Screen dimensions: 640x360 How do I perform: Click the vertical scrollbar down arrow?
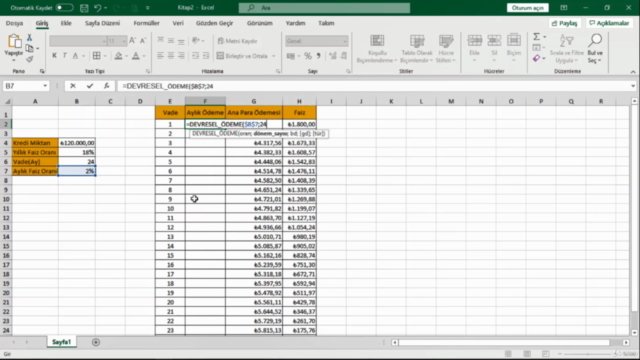634,332
